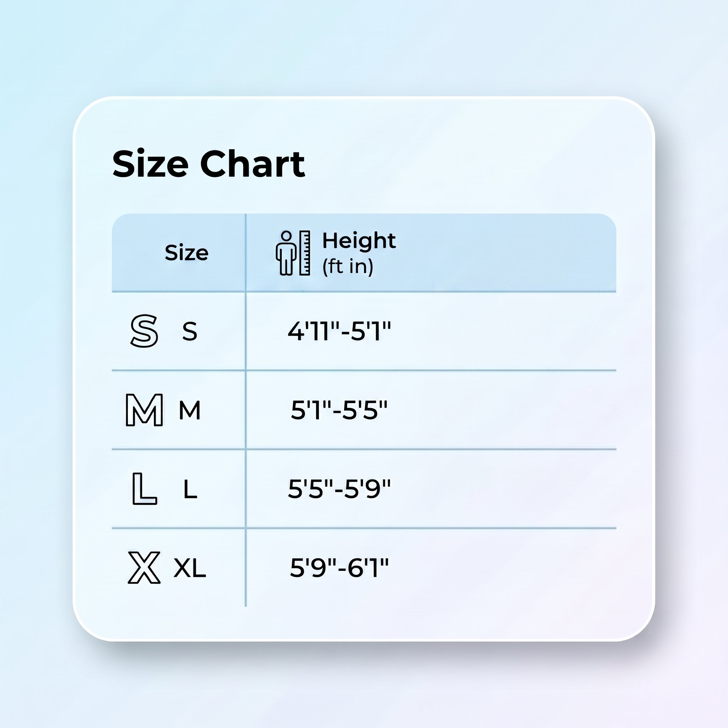728x728 pixels.
Task: Click the (ft in) unit label
Action: click(x=347, y=266)
